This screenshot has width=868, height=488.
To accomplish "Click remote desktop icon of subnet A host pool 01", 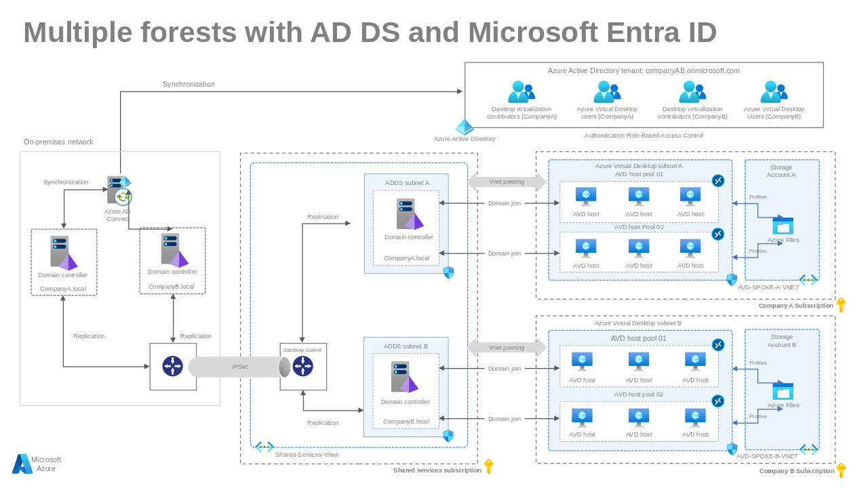I will pyautogui.click(x=718, y=180).
